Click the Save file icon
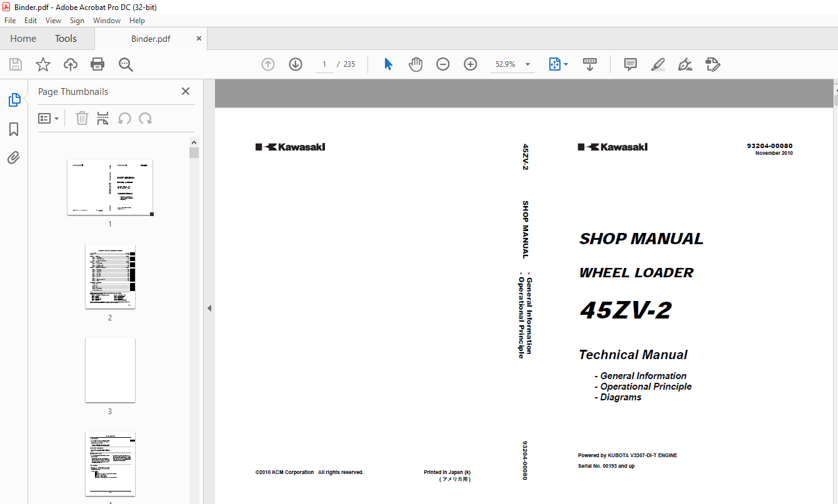 point(16,64)
